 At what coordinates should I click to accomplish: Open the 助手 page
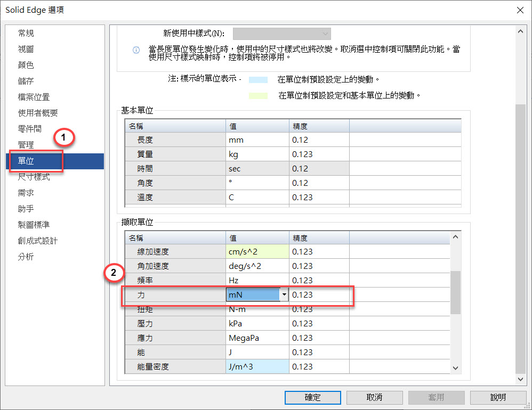(26, 209)
